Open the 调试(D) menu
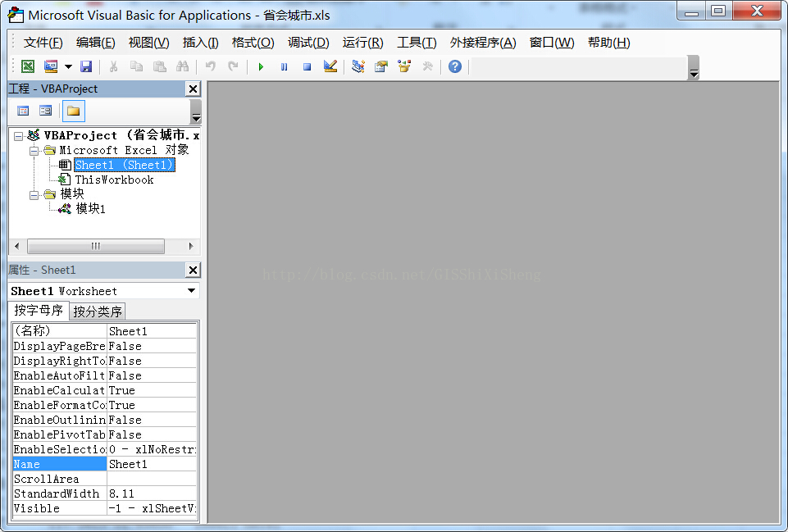788x532 pixels. pyautogui.click(x=308, y=43)
